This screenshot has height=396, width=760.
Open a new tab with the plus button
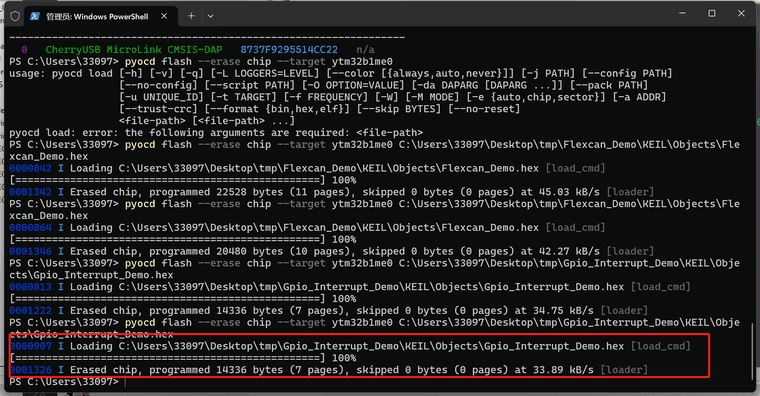click(191, 16)
